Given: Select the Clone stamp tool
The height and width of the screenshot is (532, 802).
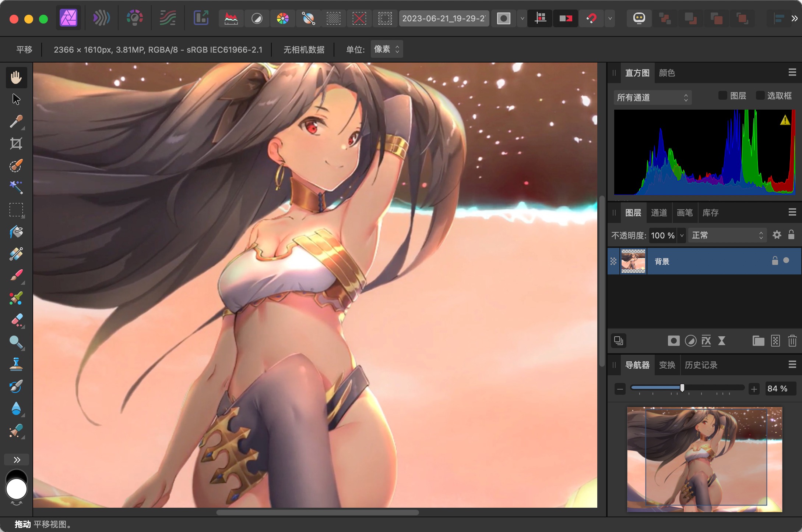Looking at the screenshot, I should (x=16, y=364).
